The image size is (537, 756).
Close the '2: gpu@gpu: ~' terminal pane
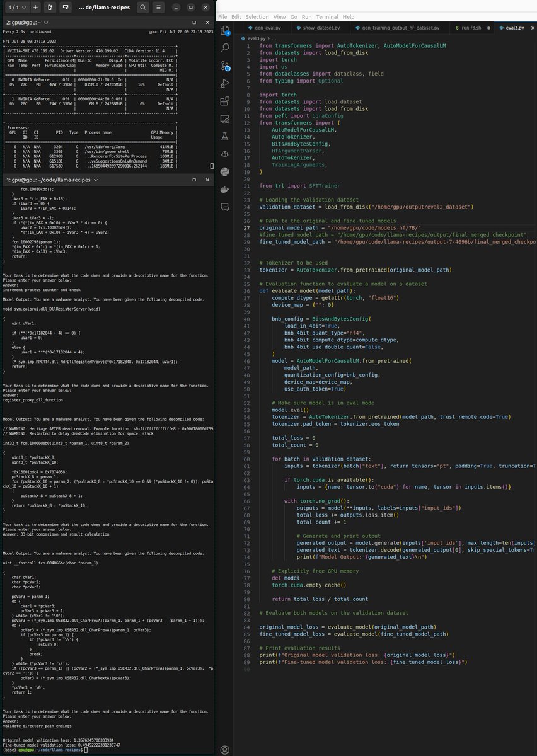[209, 23]
